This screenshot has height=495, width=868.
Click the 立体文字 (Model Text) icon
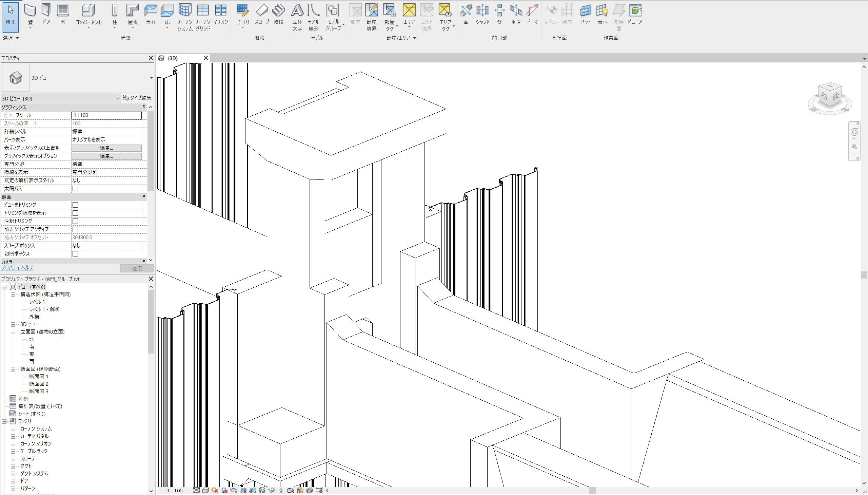tap(297, 11)
